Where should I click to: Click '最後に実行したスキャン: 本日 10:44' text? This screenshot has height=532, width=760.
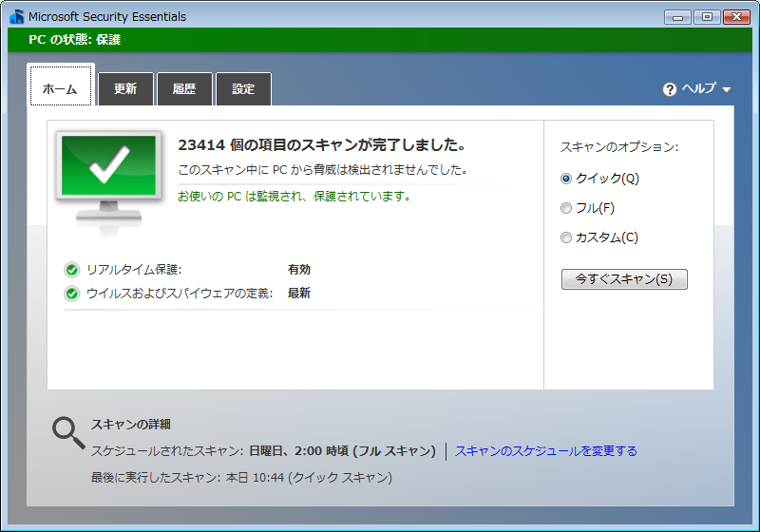pyautogui.click(x=187, y=478)
